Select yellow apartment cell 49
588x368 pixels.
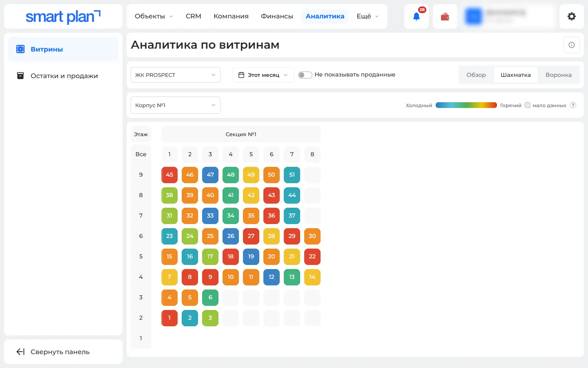251,175
